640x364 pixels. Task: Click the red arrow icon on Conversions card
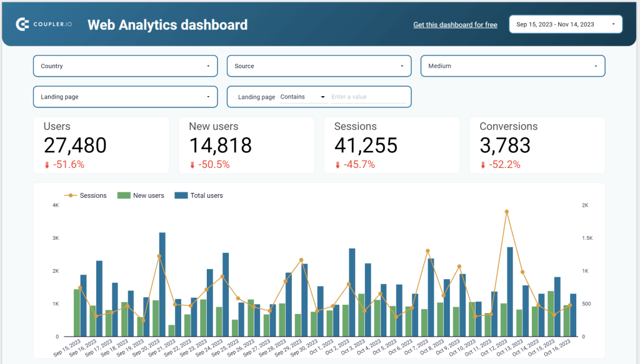click(x=481, y=164)
